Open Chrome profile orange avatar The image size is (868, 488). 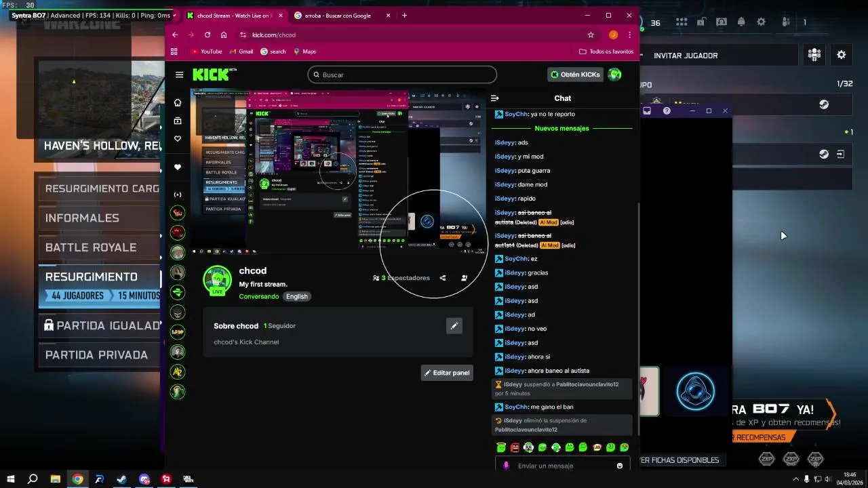[613, 35]
